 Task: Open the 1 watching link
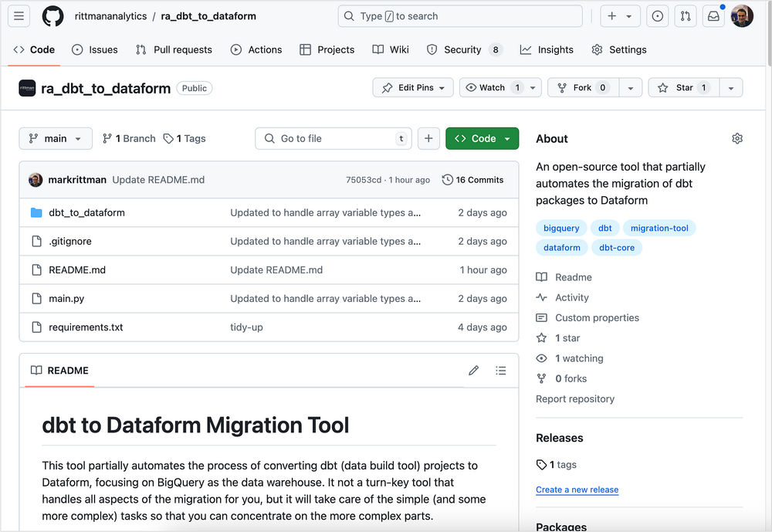click(x=571, y=358)
